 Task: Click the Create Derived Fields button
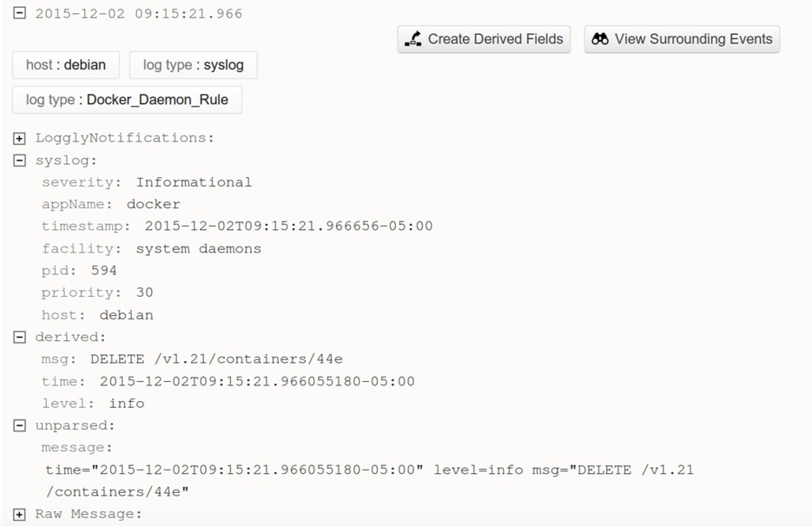(x=484, y=39)
